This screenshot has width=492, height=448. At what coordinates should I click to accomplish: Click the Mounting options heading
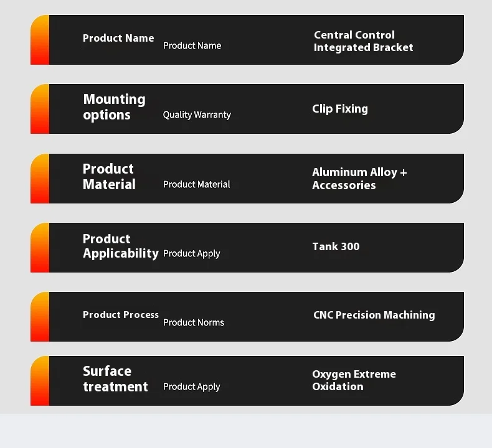point(114,107)
